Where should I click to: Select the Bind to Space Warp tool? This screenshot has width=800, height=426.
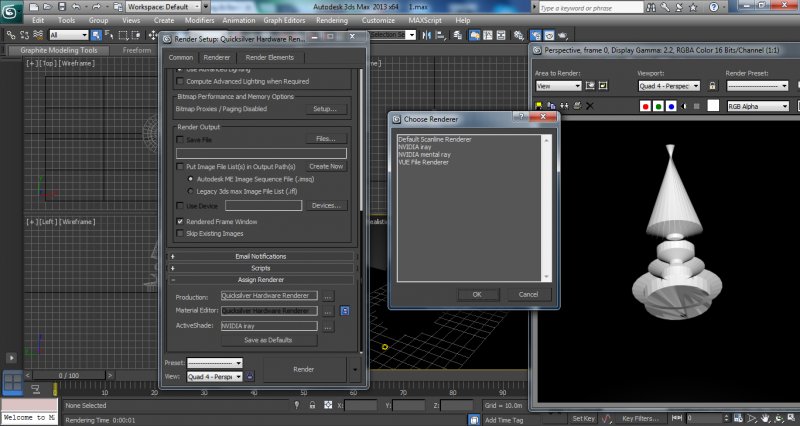38,35
